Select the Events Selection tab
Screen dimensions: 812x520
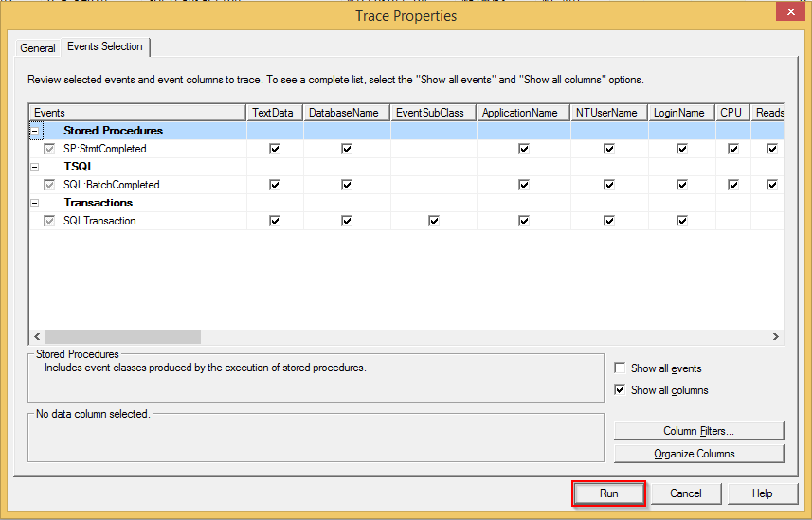coord(105,46)
